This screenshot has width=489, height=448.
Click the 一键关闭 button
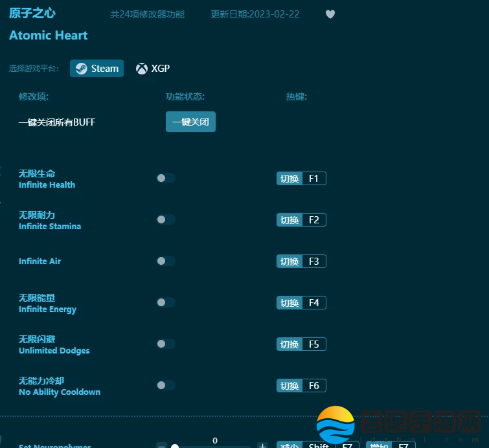pyautogui.click(x=190, y=122)
